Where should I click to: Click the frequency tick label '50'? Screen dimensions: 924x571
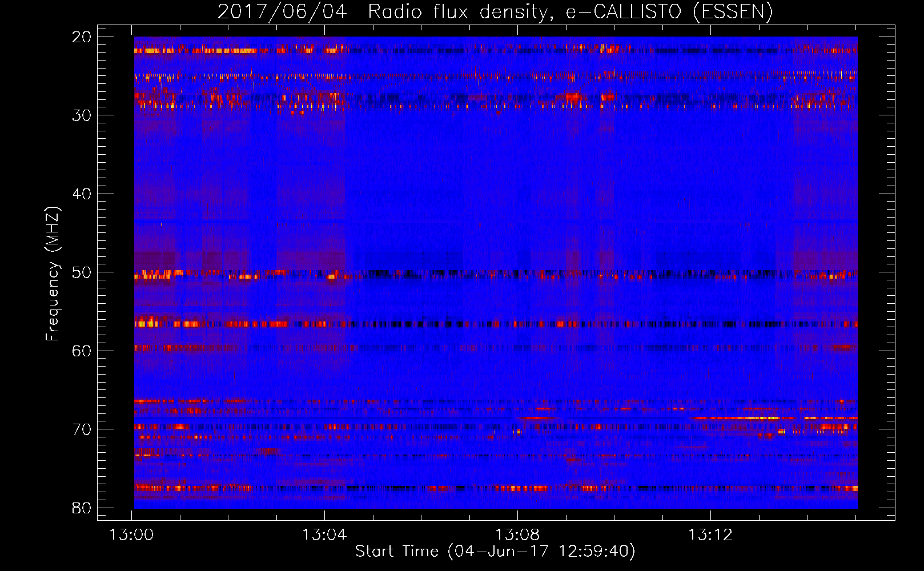[x=82, y=272]
